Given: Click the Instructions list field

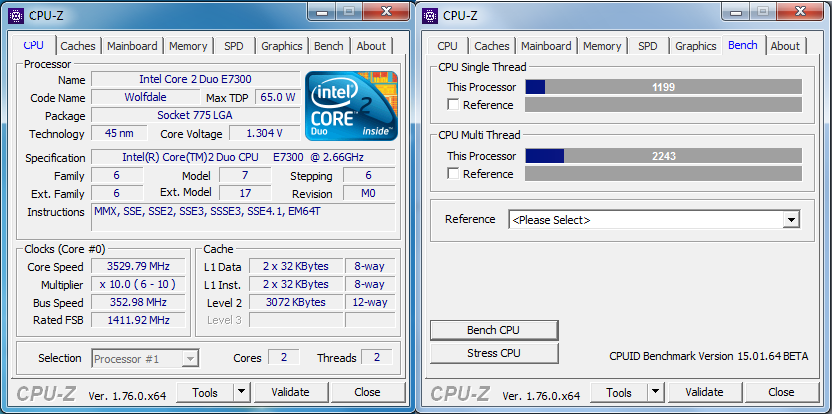Looking at the screenshot, I should coord(243,217).
